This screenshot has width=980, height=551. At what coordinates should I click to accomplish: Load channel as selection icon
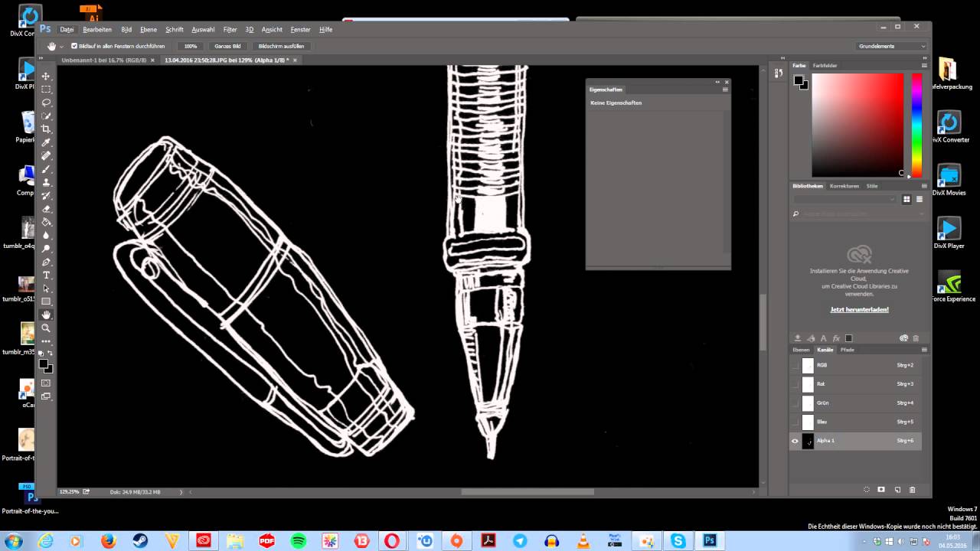pyautogui.click(x=867, y=490)
